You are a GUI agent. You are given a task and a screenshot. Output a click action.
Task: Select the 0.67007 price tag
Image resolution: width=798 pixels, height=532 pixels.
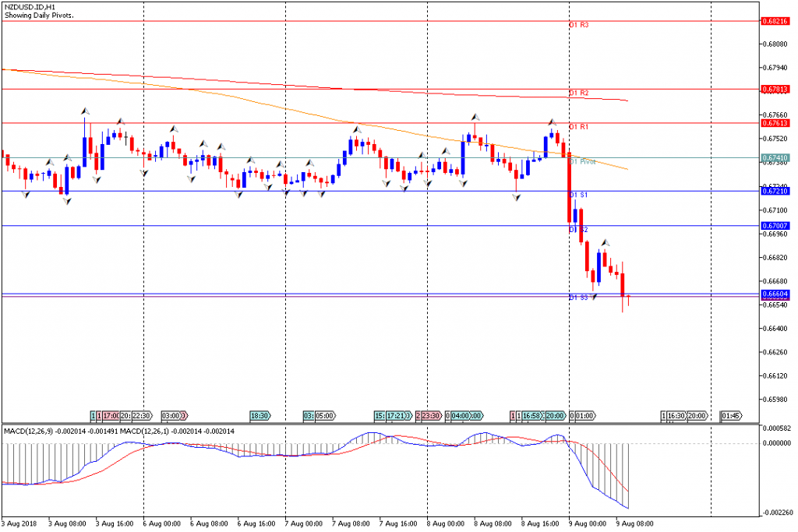point(774,226)
